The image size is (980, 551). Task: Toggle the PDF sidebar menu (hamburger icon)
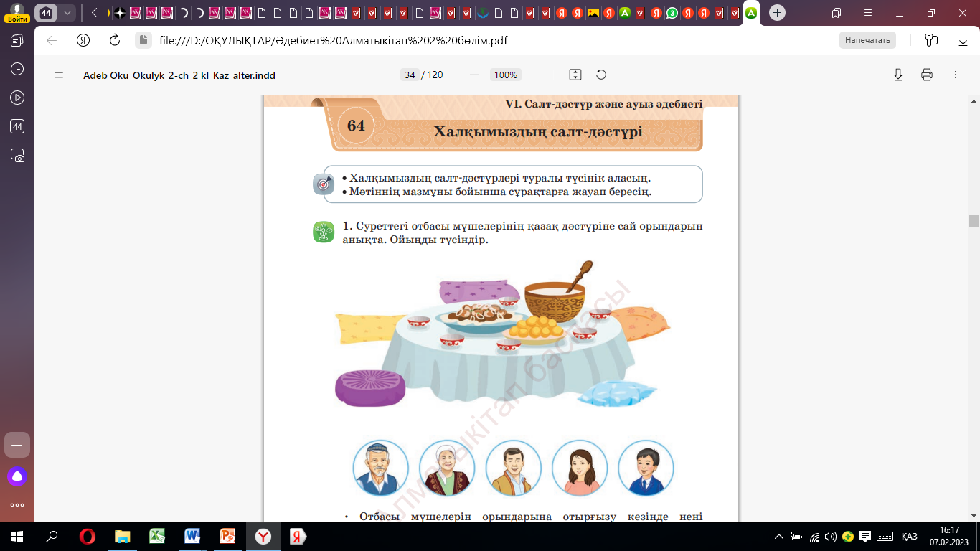[x=59, y=75]
